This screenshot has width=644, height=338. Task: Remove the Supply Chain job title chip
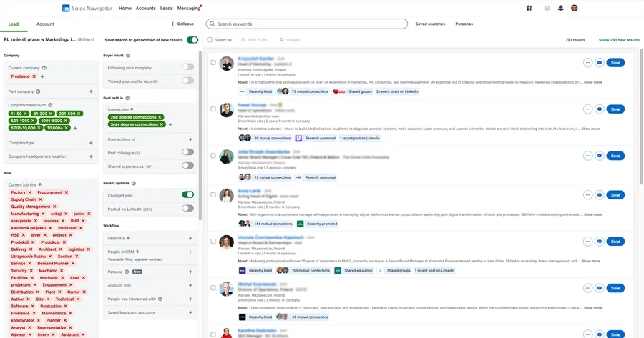pos(40,199)
